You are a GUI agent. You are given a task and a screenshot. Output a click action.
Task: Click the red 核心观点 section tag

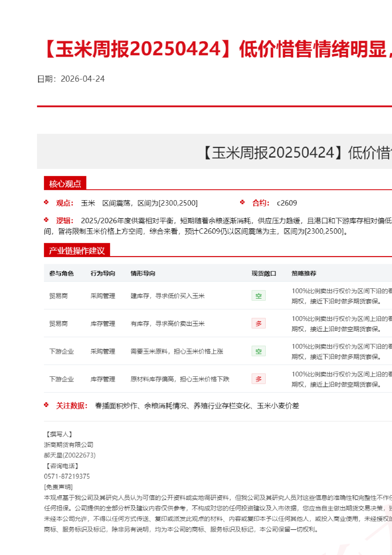65,183
